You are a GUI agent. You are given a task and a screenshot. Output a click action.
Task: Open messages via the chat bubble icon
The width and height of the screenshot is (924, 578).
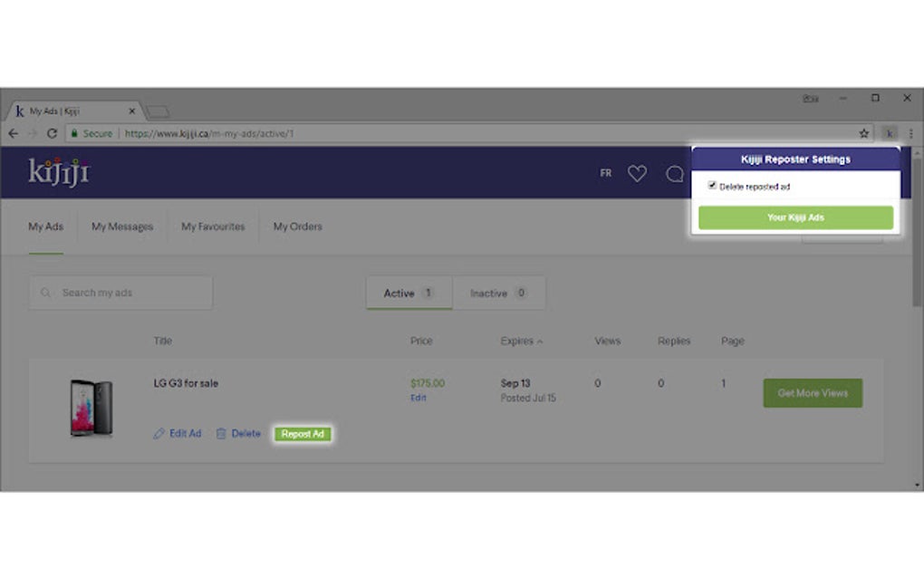(x=675, y=173)
